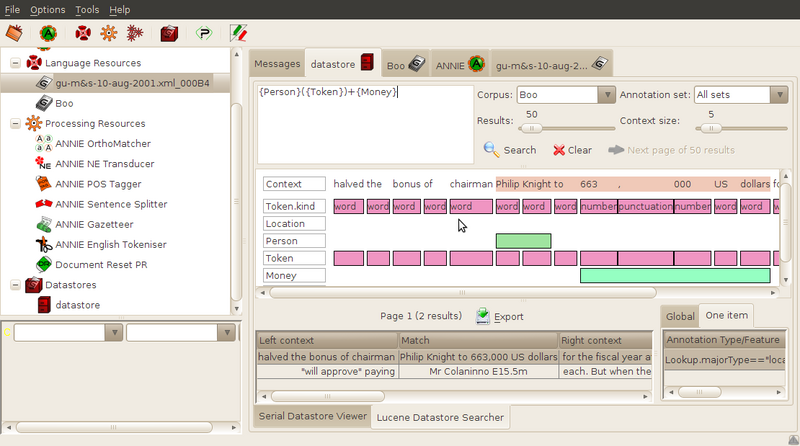Load ANNIE system toolbar icon
Screen dimensions: 800x446
(48, 34)
